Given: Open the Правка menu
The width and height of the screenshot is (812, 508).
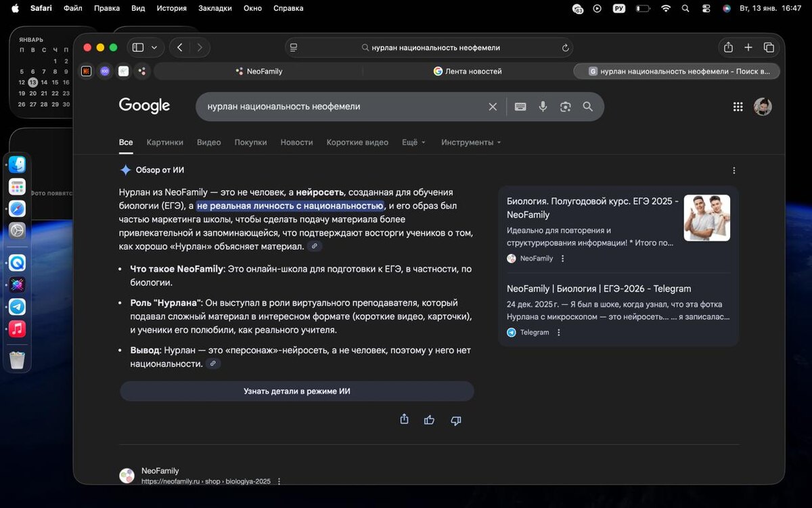Looking at the screenshot, I should pyautogui.click(x=107, y=8).
